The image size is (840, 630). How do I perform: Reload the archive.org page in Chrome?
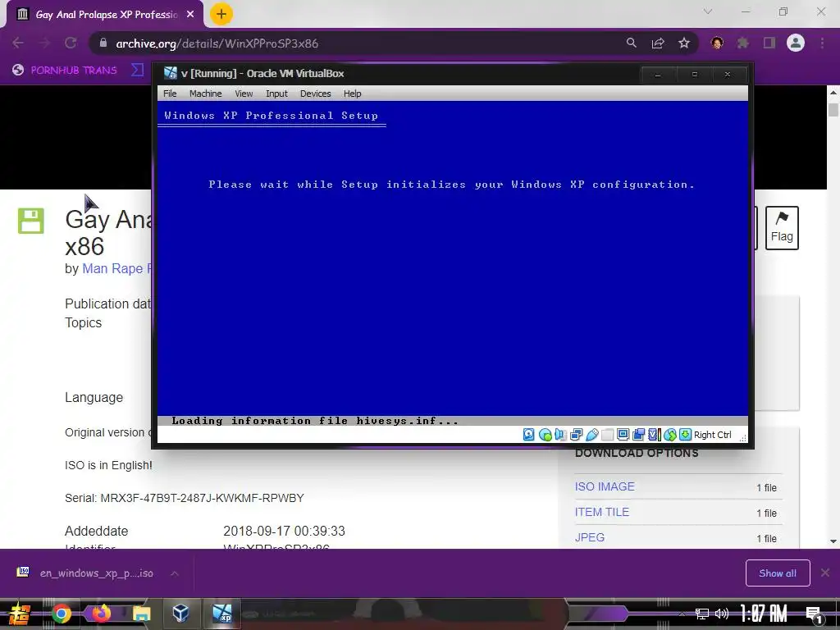(71, 43)
